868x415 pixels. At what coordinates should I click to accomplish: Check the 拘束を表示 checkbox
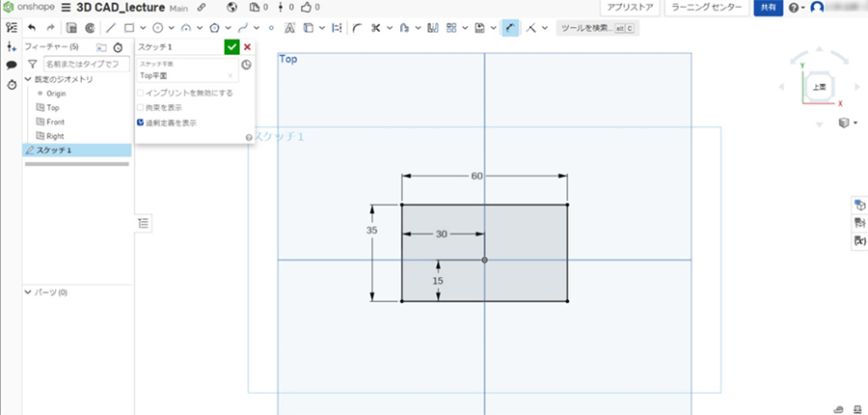pyautogui.click(x=141, y=107)
